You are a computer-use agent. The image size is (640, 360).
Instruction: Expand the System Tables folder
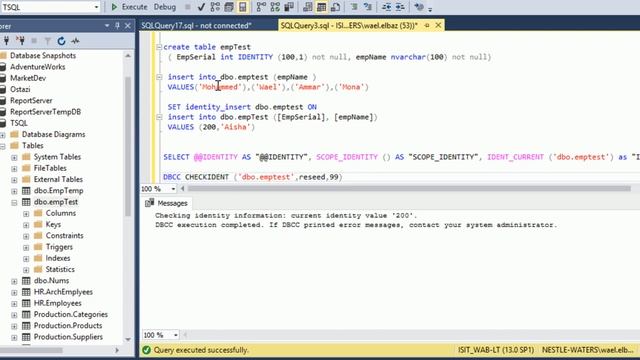(x=14, y=157)
